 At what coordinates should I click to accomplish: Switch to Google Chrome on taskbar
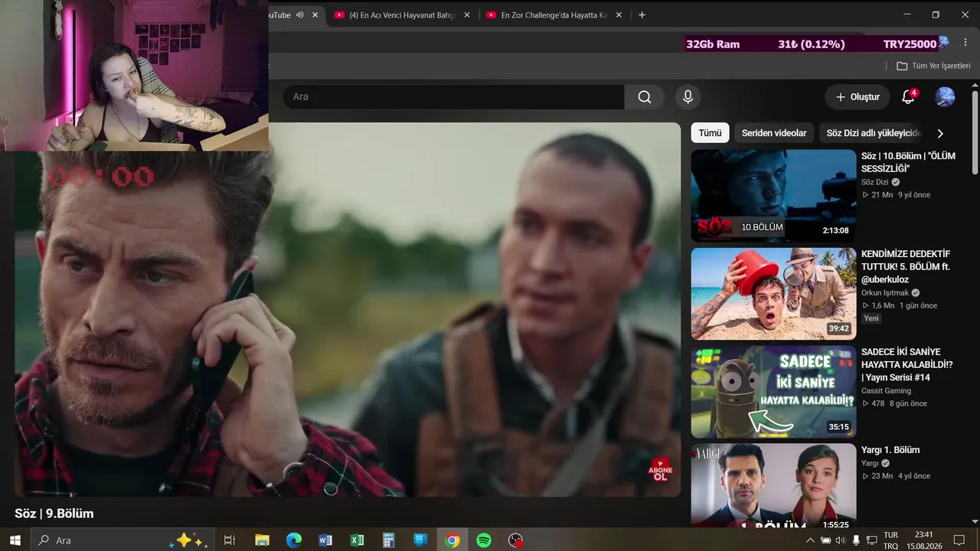[x=452, y=540]
